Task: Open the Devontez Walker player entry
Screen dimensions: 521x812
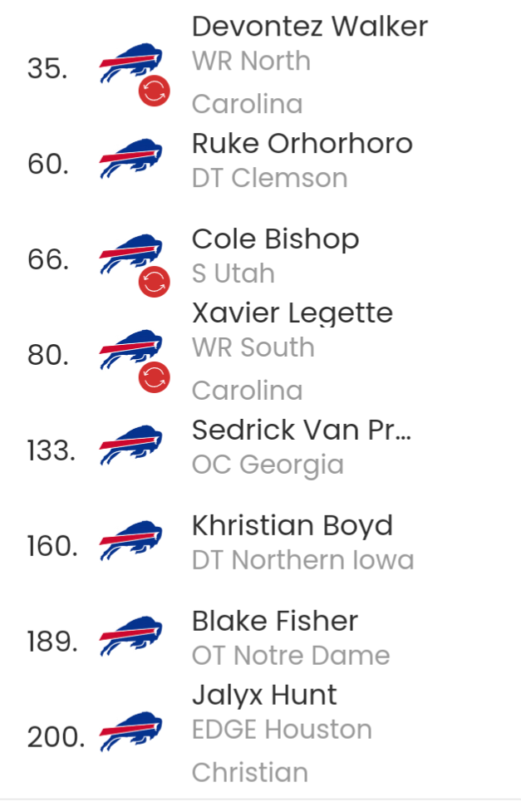Action: point(310,27)
